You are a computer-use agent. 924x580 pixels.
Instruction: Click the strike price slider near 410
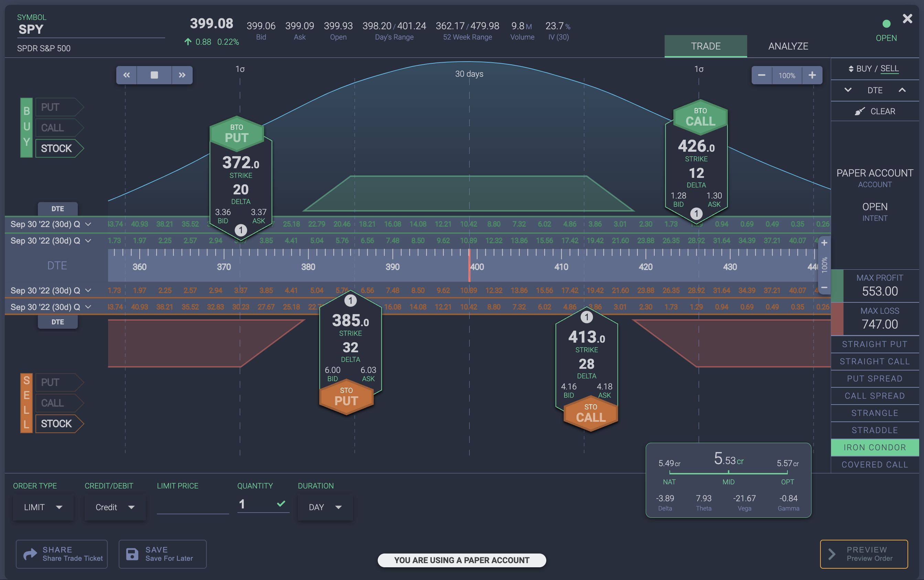pyautogui.click(x=560, y=267)
